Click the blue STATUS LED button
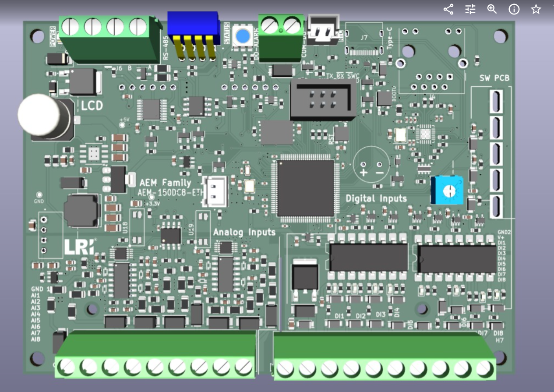The image size is (554, 392). 242,36
